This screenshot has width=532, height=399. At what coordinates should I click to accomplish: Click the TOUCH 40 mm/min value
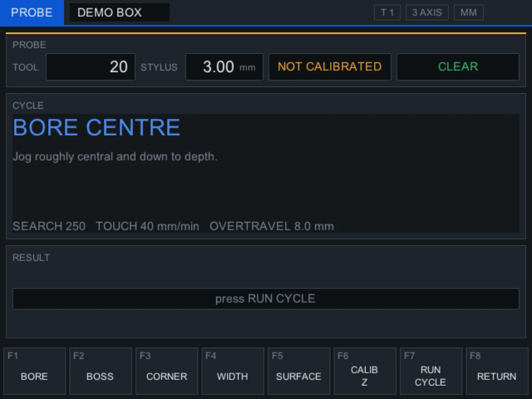pos(148,226)
